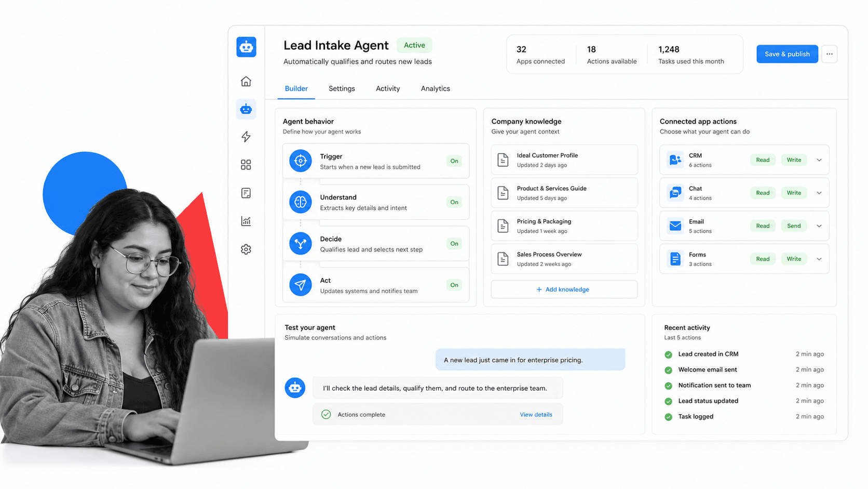The image size is (868, 489).
Task: Open the lightning bolt automations icon
Action: (246, 137)
